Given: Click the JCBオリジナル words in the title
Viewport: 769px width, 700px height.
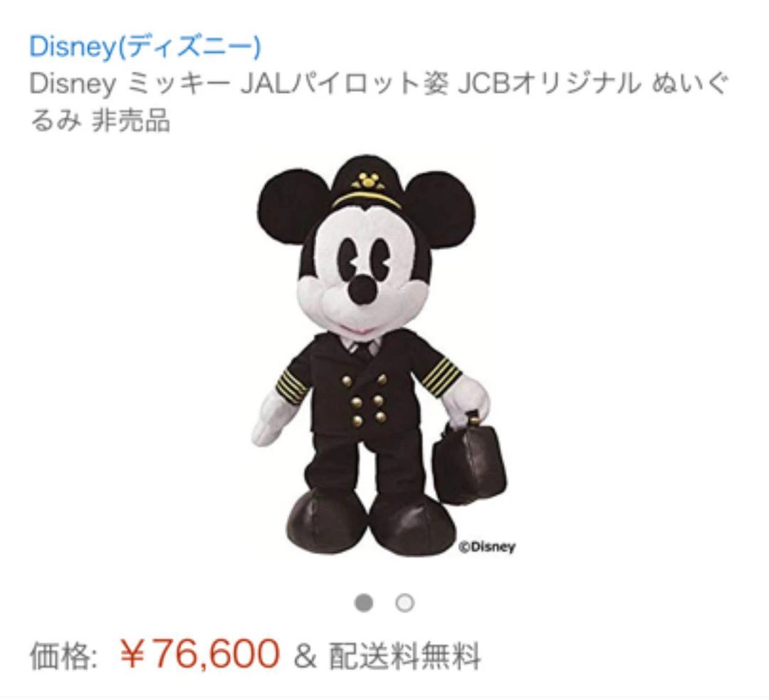Looking at the screenshot, I should pos(549,84).
